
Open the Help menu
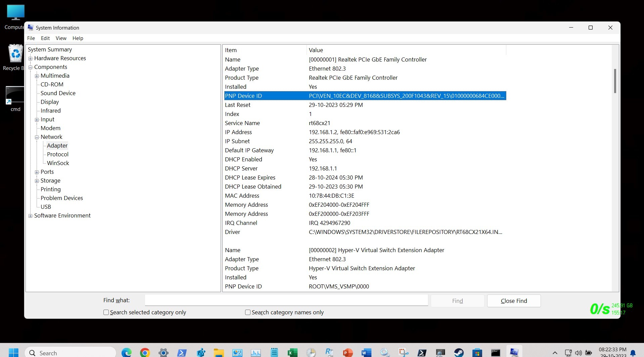[78, 38]
